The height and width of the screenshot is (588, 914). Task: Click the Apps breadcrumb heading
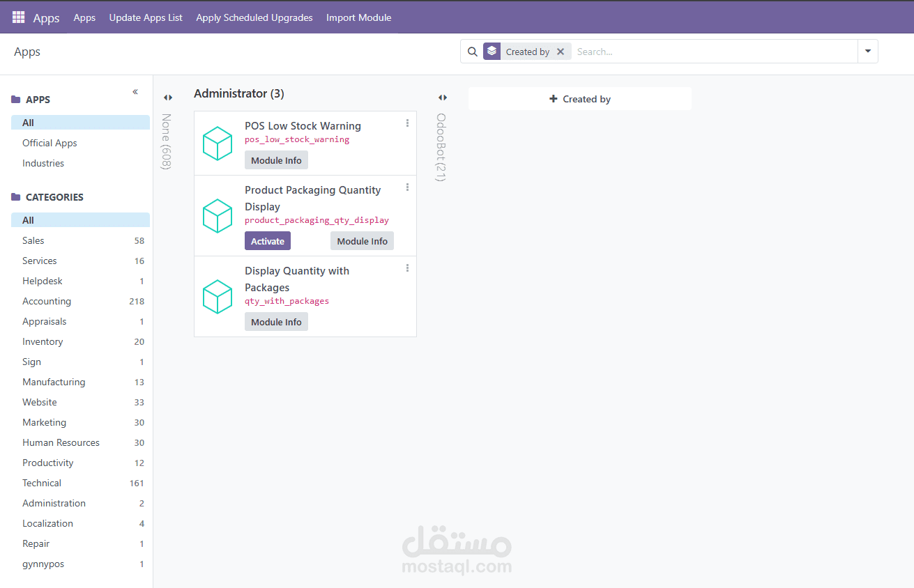tap(27, 52)
